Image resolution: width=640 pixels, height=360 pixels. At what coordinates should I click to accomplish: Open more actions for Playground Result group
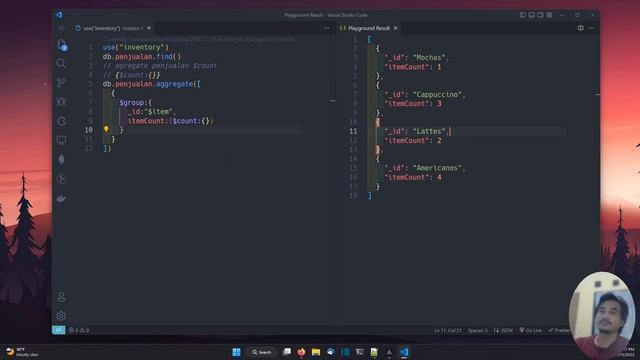point(591,28)
